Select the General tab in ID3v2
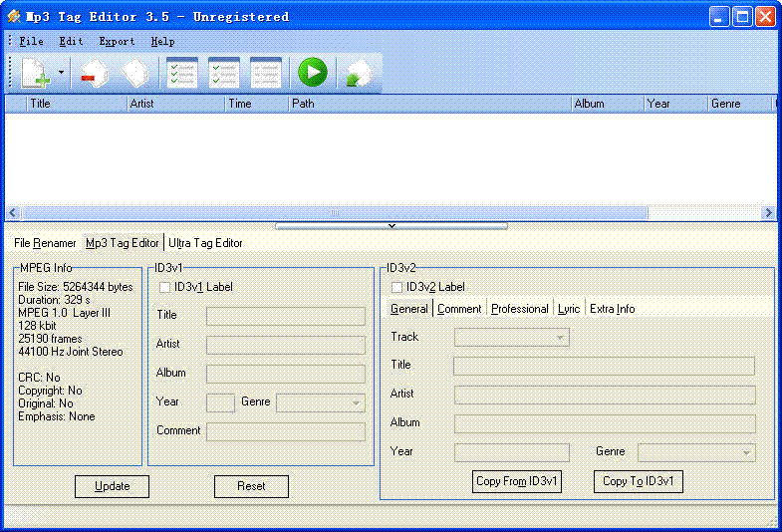782x532 pixels. click(x=409, y=309)
